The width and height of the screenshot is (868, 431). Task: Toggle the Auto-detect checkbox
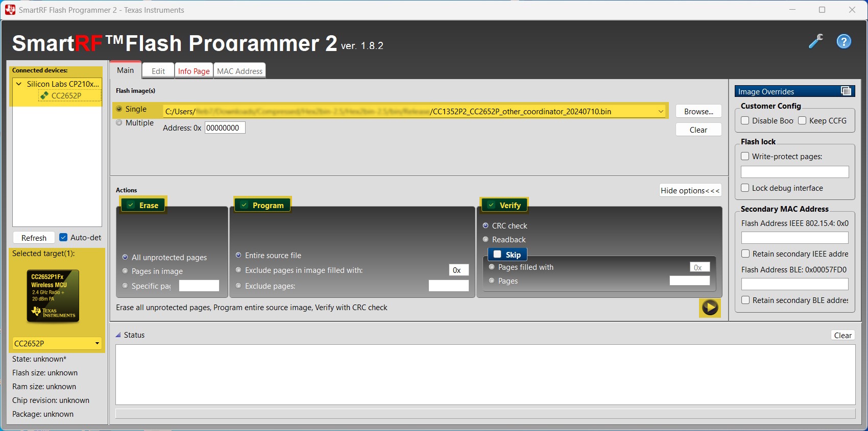pos(63,237)
